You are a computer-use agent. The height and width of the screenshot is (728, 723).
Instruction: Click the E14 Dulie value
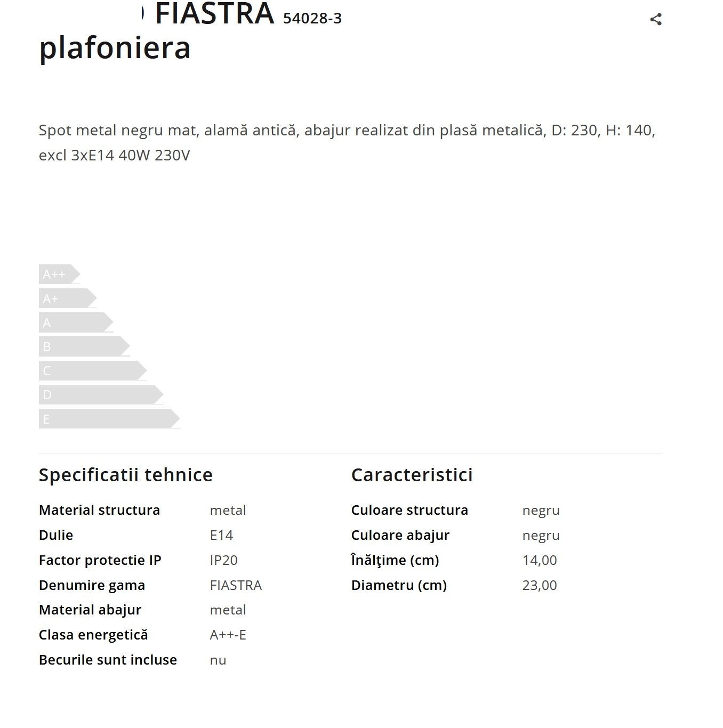[222, 535]
